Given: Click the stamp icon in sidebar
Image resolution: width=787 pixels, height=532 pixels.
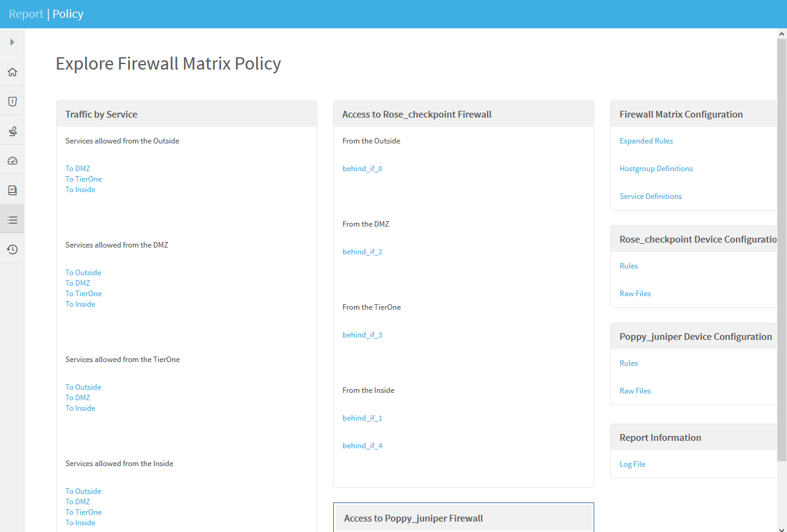Looking at the screenshot, I should click(12, 131).
